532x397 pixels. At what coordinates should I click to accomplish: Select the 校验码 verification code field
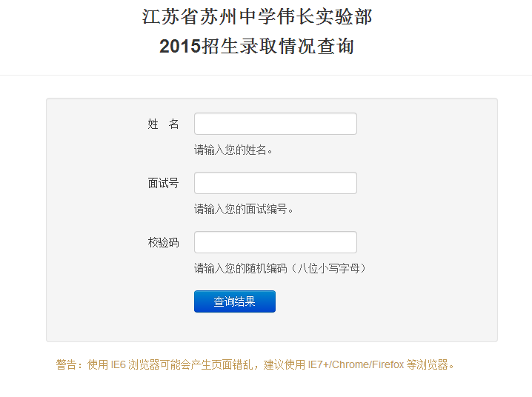tap(275, 242)
